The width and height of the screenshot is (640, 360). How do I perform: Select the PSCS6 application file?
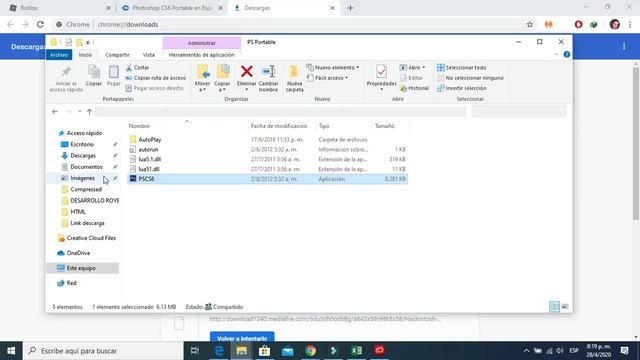(x=268, y=179)
